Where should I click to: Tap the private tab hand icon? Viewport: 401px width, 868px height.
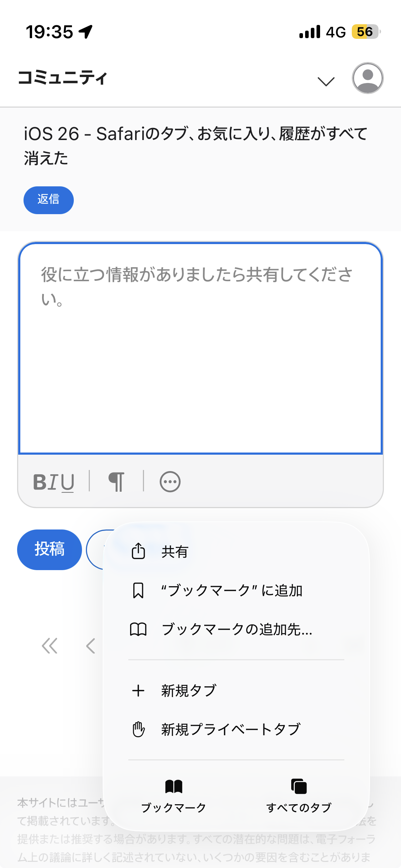(138, 729)
